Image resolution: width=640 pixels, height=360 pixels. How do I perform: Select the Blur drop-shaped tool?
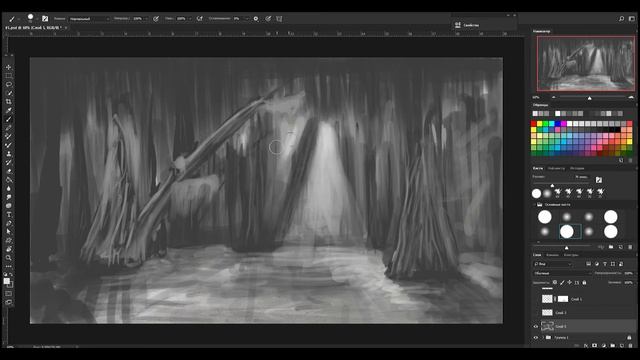[9, 189]
